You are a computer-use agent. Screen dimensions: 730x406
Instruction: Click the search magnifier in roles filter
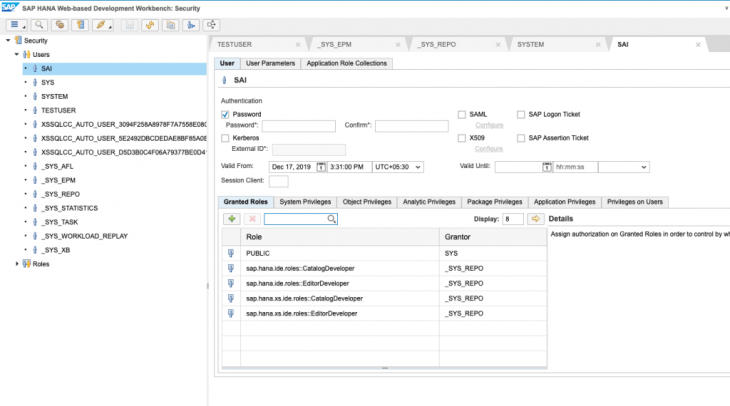pyautogui.click(x=331, y=219)
